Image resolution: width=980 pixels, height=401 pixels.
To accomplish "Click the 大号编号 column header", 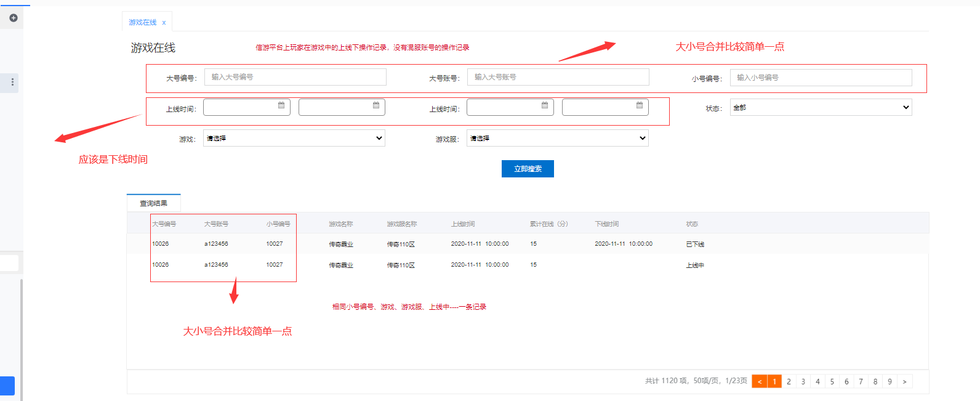I will coord(164,224).
